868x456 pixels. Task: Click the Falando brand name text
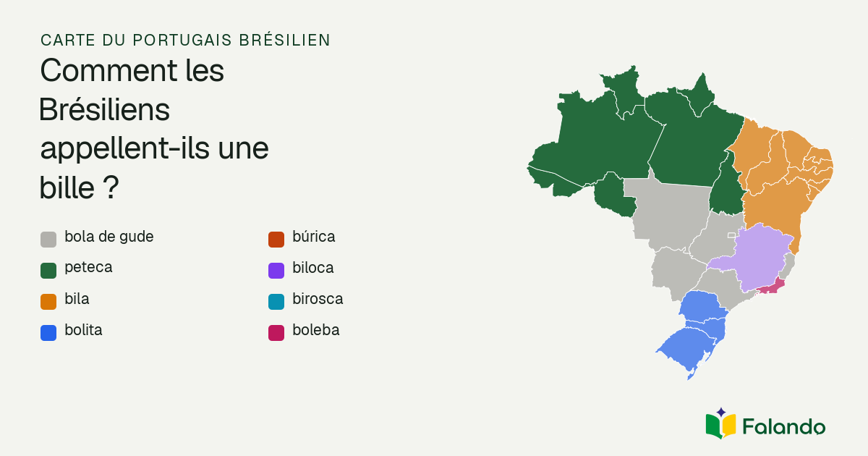pos(783,426)
